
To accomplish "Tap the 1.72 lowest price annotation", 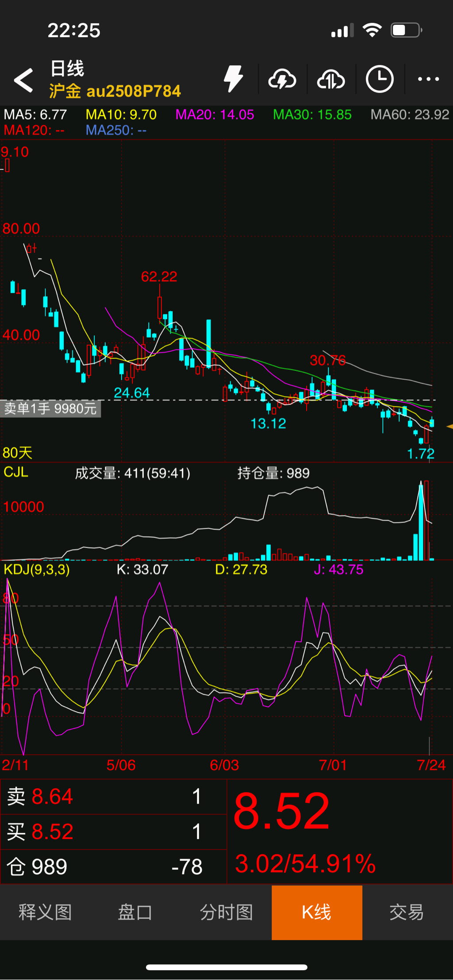I will tap(421, 454).
